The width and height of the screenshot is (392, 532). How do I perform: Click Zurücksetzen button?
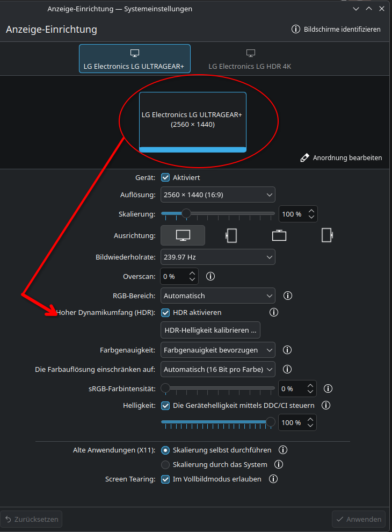[x=31, y=519]
